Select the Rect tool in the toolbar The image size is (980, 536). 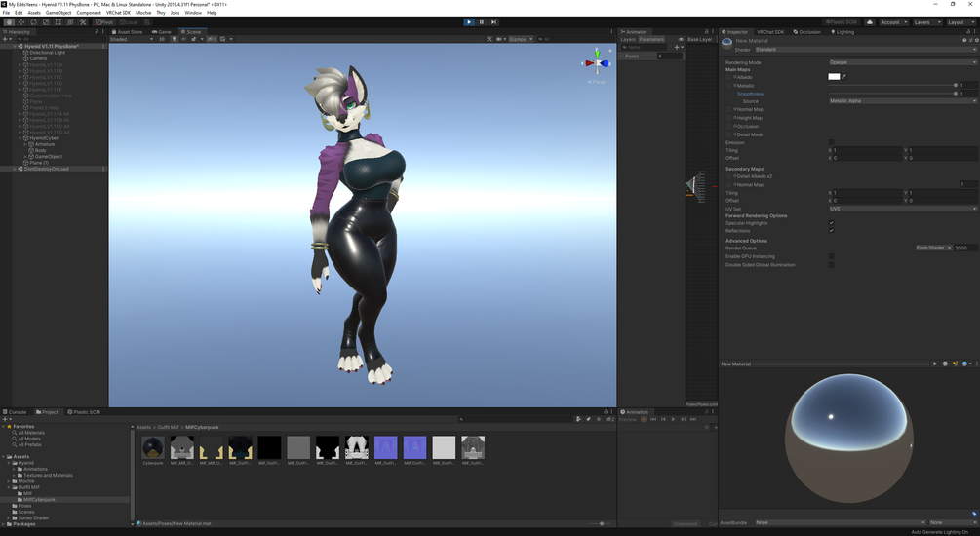pos(59,21)
